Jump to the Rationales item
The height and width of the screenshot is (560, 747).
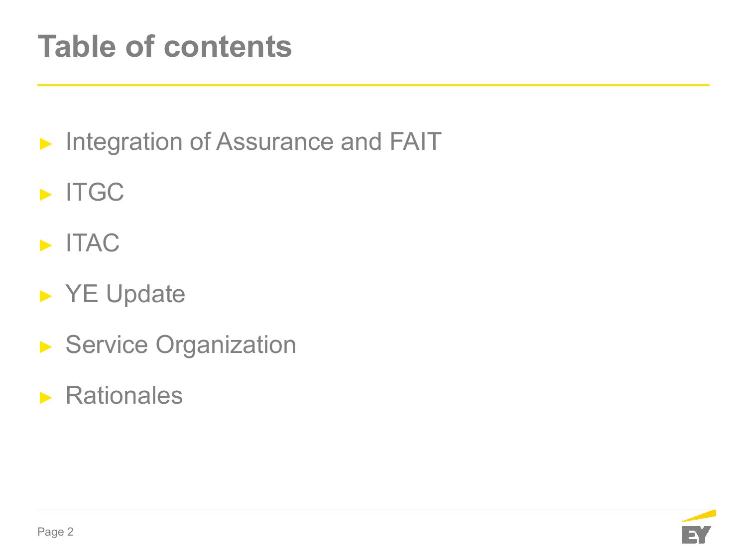coord(124,395)
